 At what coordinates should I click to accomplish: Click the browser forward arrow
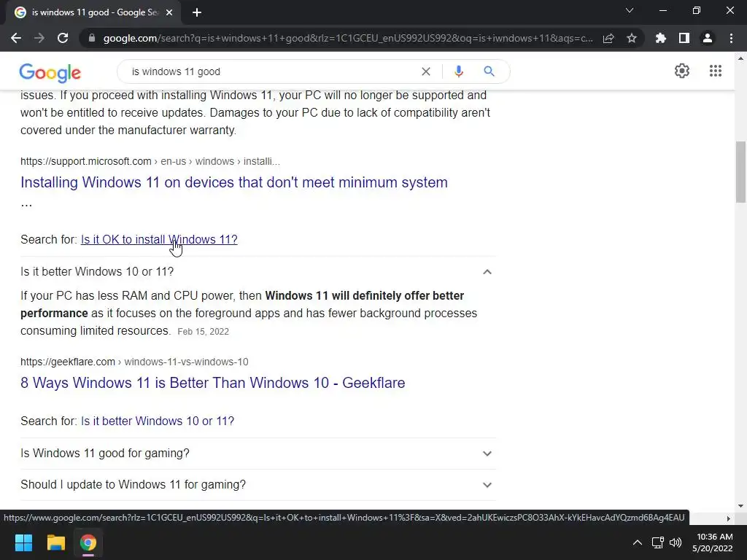pos(39,38)
